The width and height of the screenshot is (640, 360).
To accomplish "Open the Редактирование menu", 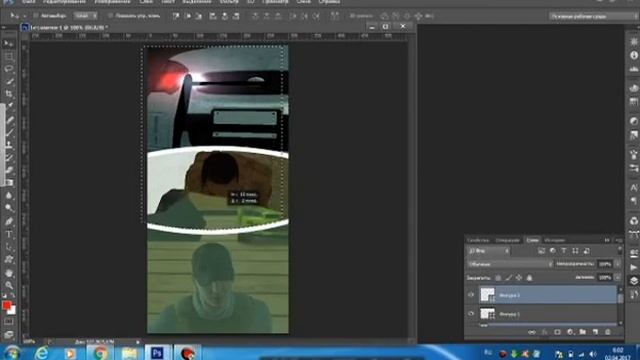I will [64, 2].
